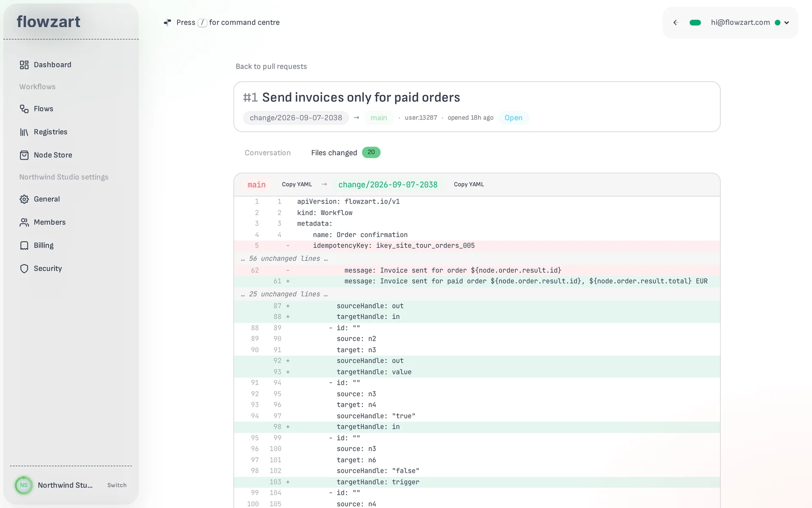Click the NS workspace avatar
The height and width of the screenshot is (508, 812).
[24, 485]
